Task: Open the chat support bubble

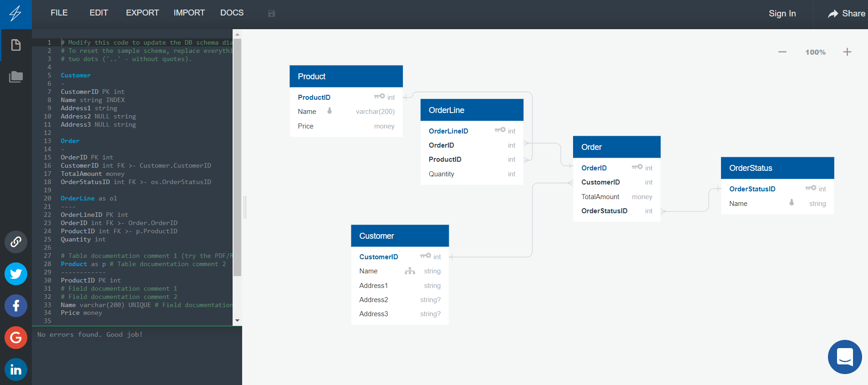Action: pyautogui.click(x=845, y=357)
